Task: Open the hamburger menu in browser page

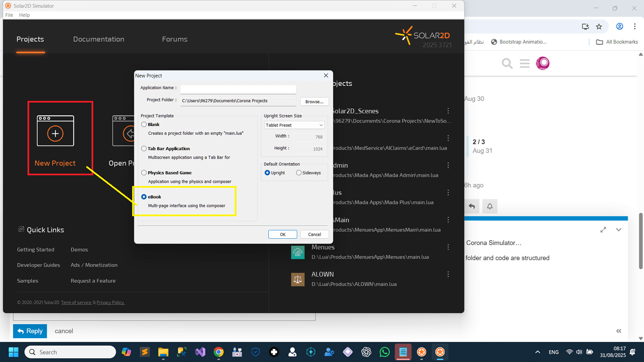Action: tap(525, 63)
